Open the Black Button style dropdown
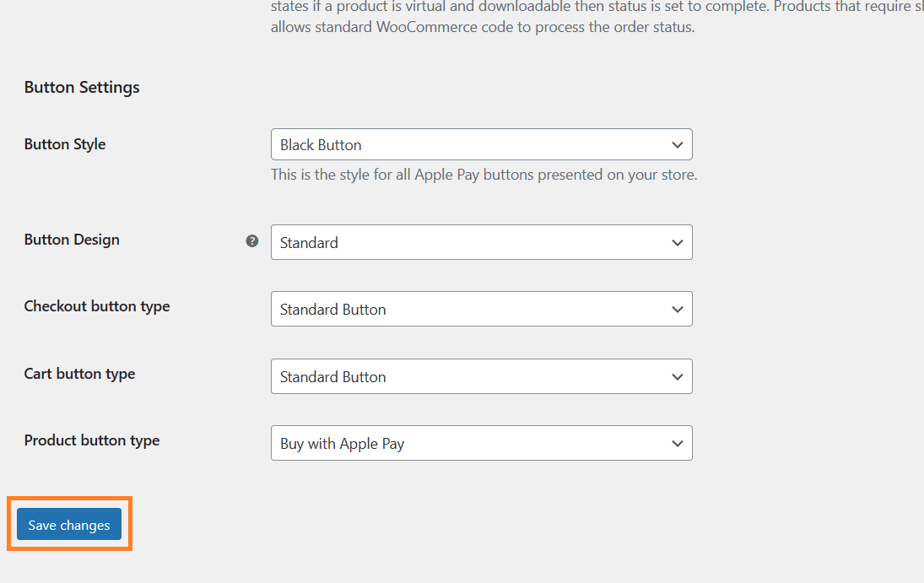 (482, 144)
